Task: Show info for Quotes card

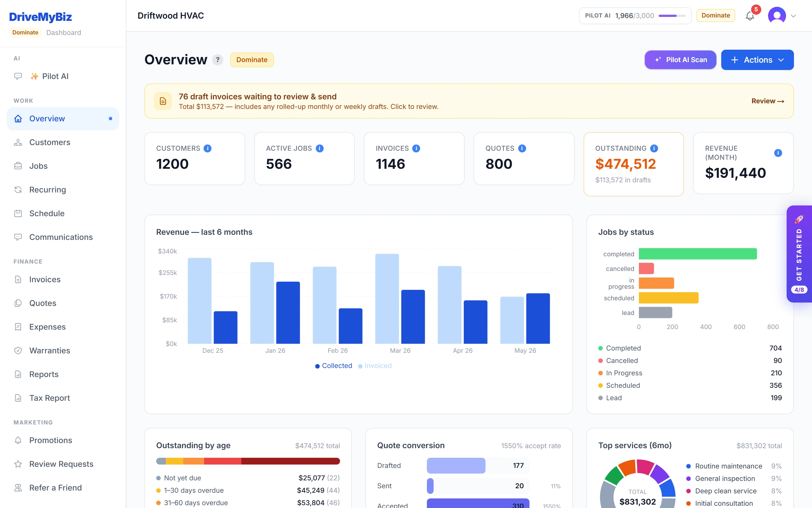Action: [522, 148]
